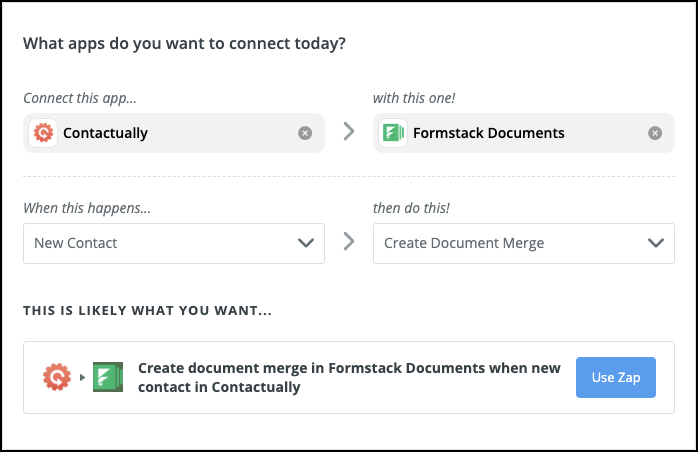Click the Contactually logo in the first app field

[x=43, y=133]
